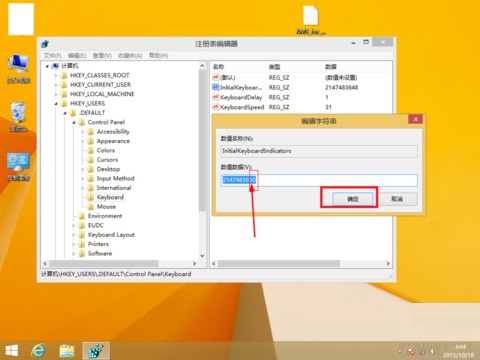480x360 pixels.
Task: Click the volume icon in system tray
Action: click(x=433, y=352)
